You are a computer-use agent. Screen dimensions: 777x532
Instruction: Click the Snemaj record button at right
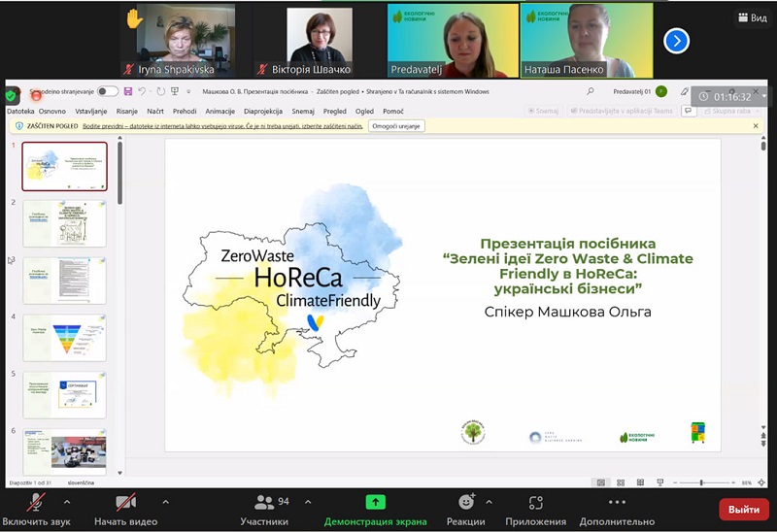pyautogui.click(x=544, y=111)
